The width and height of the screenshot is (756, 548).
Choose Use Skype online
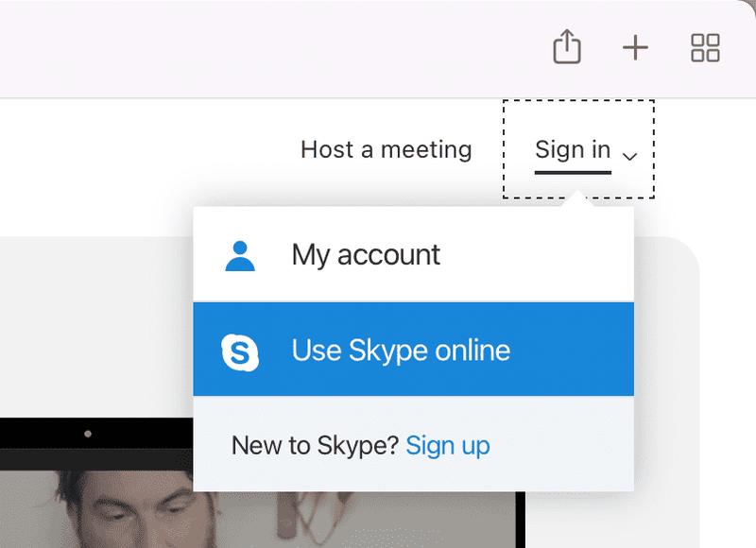pyautogui.click(x=413, y=350)
